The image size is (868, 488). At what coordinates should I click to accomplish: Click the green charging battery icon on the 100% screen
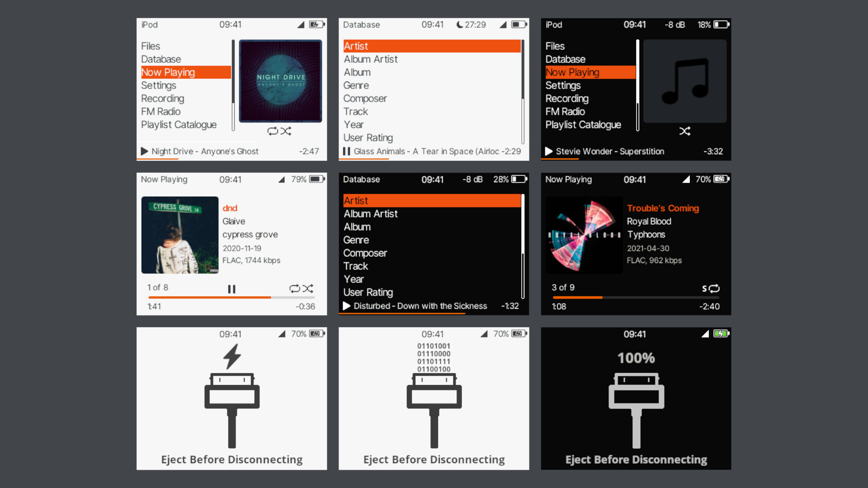721,334
